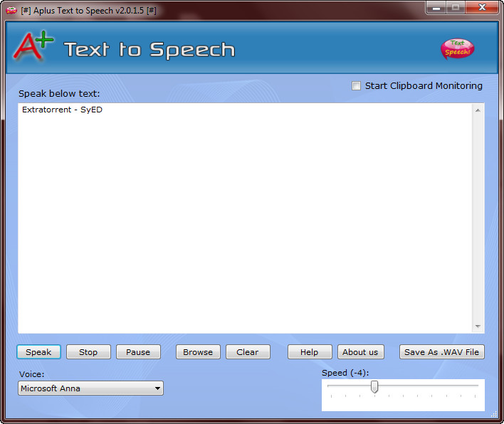
Task: Click the 'Extratorrent - SyED' text line
Action: click(62, 110)
